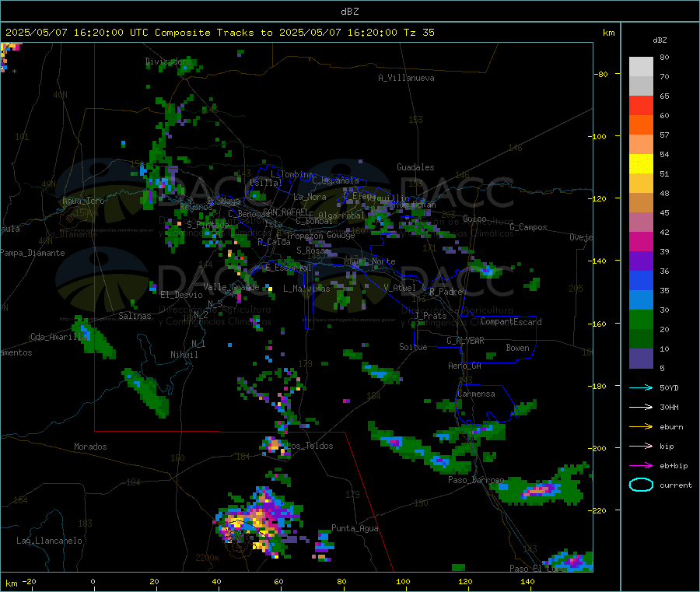
Task: Click the cyan 50YD arrow in legend
Action: 641,387
